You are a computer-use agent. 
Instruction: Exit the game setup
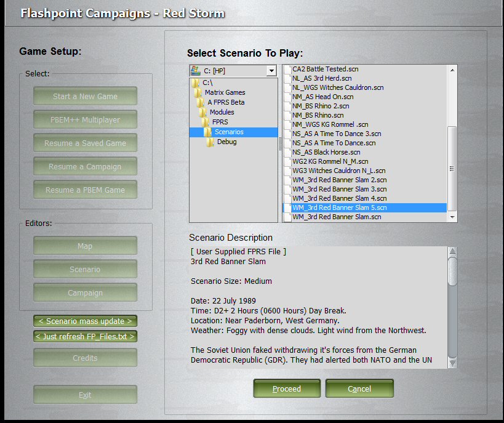point(85,395)
